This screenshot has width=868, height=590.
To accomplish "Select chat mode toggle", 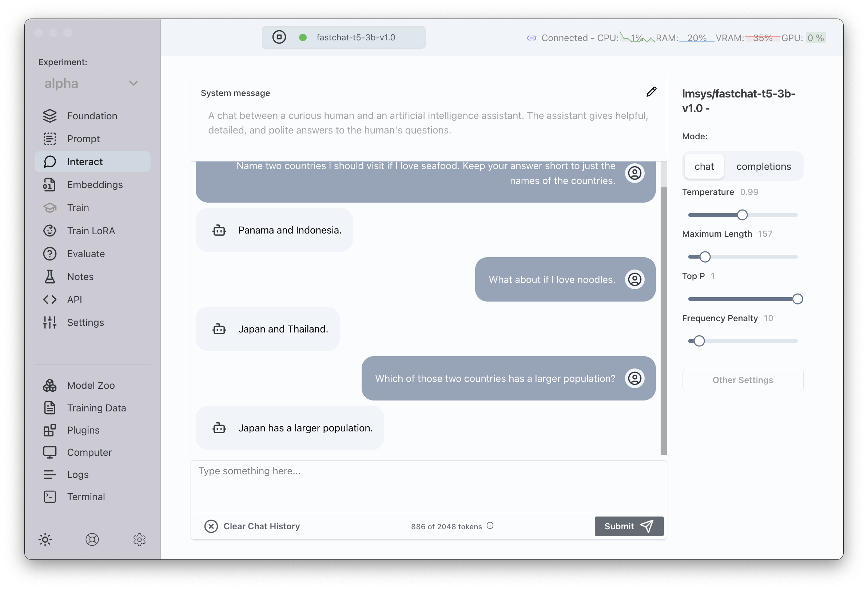I will (704, 166).
